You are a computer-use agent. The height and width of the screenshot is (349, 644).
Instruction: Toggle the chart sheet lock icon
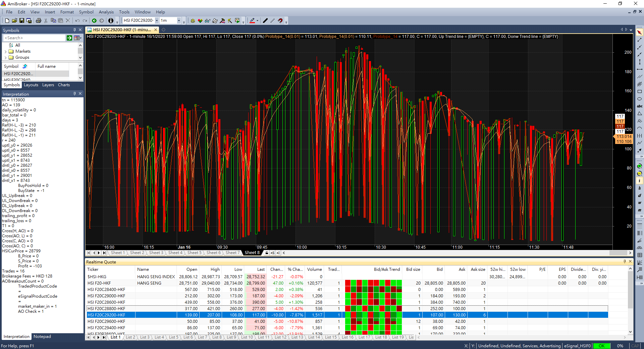[267, 253]
